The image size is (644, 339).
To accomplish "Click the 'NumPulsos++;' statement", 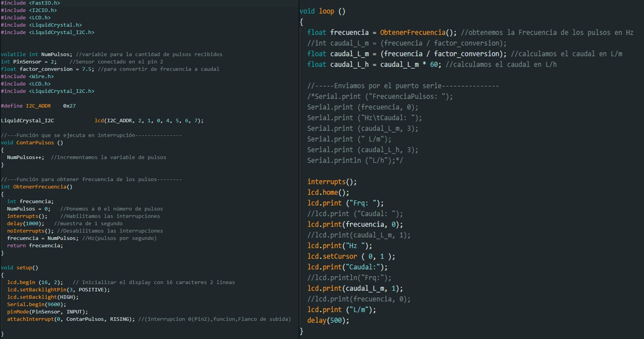I will point(26,157).
